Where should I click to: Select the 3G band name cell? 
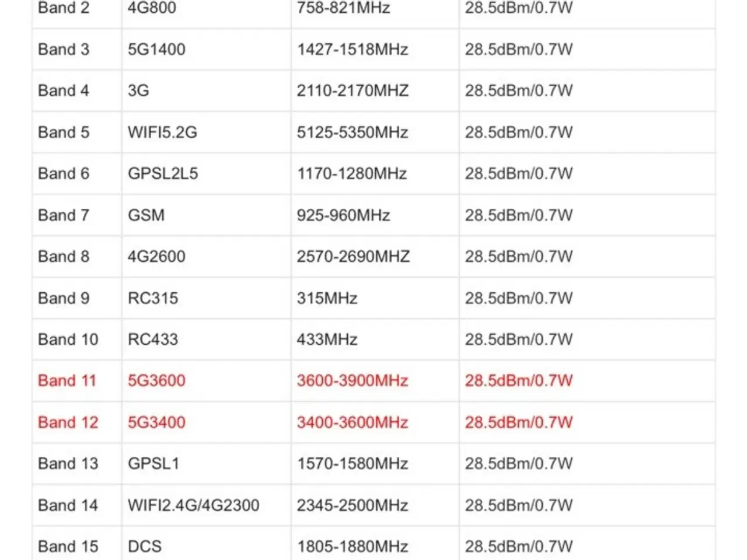[138, 91]
